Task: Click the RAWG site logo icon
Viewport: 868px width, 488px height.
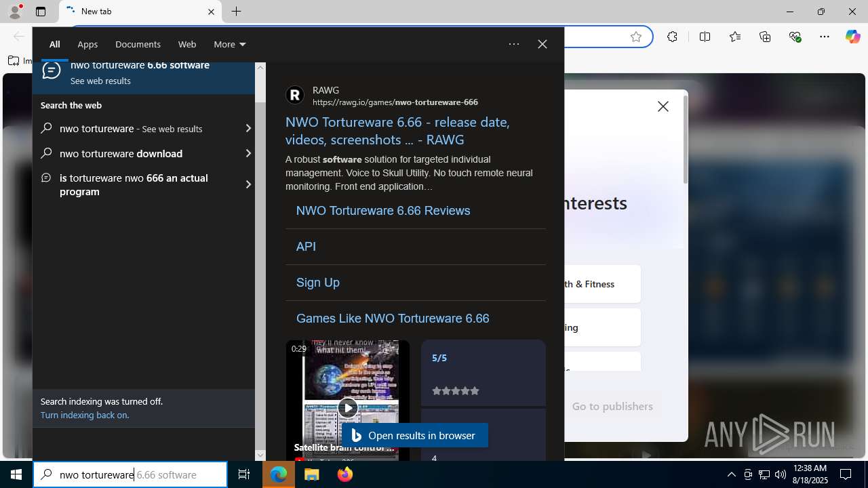Action: click(295, 95)
